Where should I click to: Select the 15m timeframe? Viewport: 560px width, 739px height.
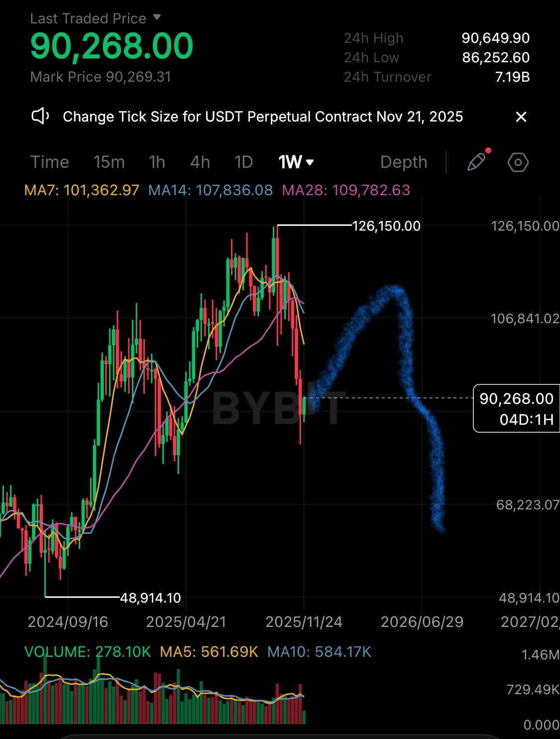(x=109, y=162)
